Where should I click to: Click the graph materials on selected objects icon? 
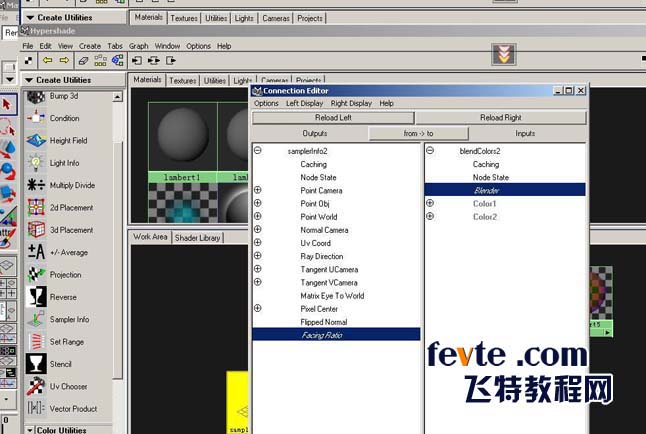point(117,61)
